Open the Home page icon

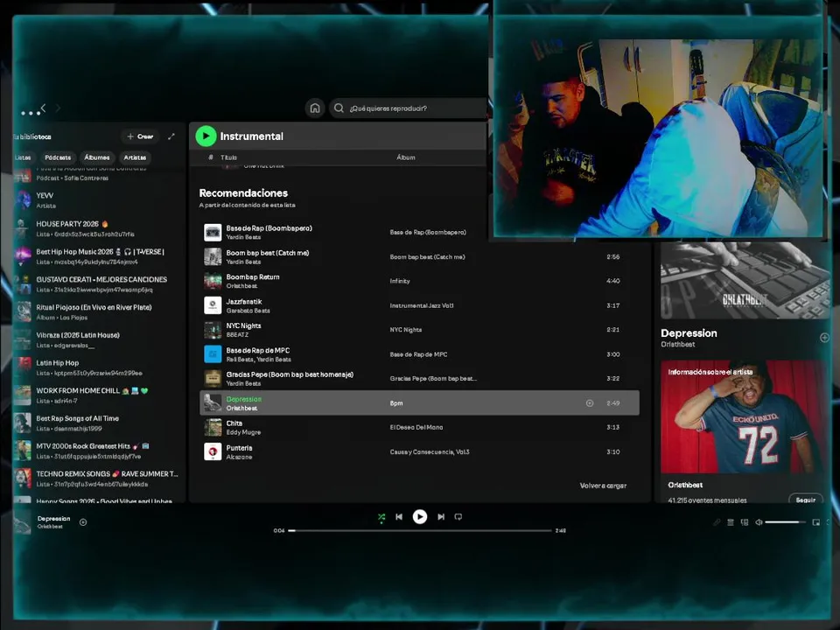click(315, 108)
